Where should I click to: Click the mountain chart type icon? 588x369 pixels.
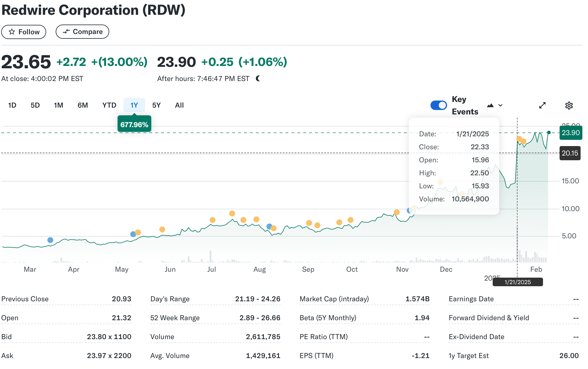point(490,105)
